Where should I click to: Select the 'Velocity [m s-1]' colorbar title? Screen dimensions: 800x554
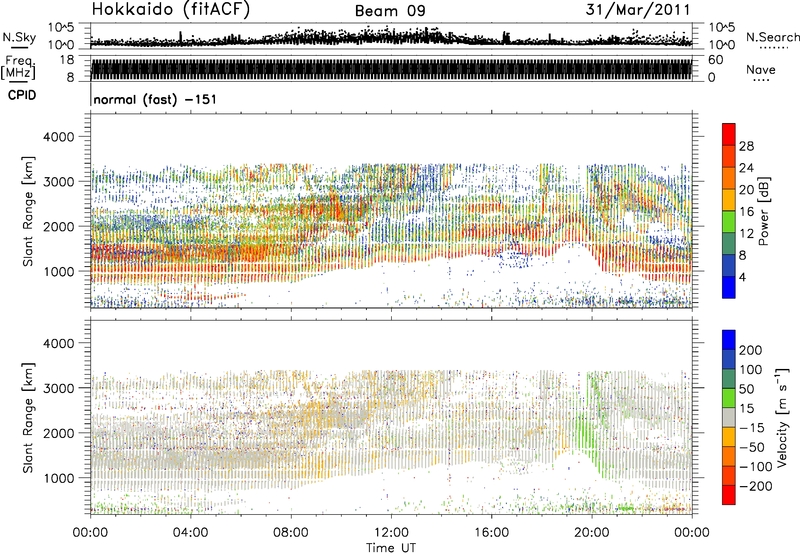tap(783, 417)
